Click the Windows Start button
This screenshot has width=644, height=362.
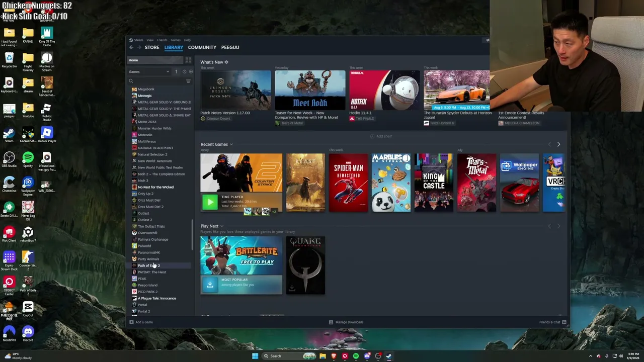[255, 356]
